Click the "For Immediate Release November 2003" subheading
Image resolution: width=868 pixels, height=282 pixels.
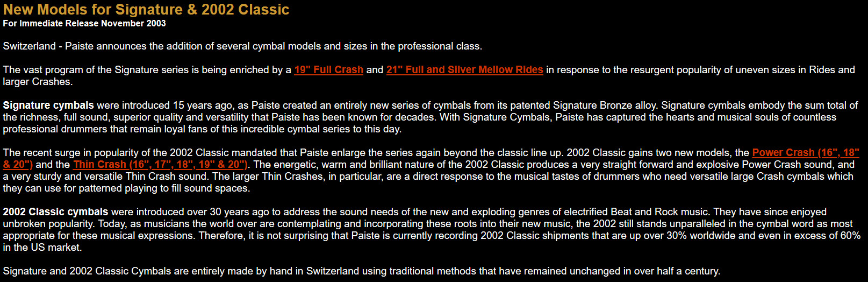pos(84,24)
